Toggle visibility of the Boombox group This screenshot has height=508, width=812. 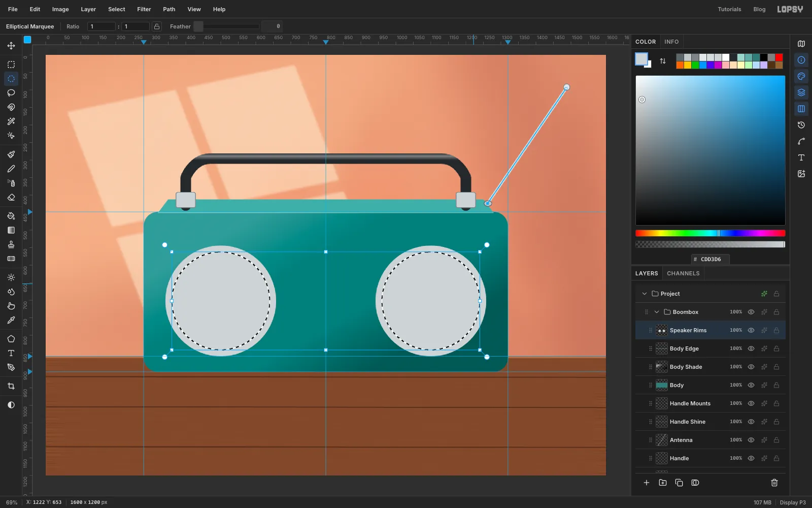pos(751,312)
